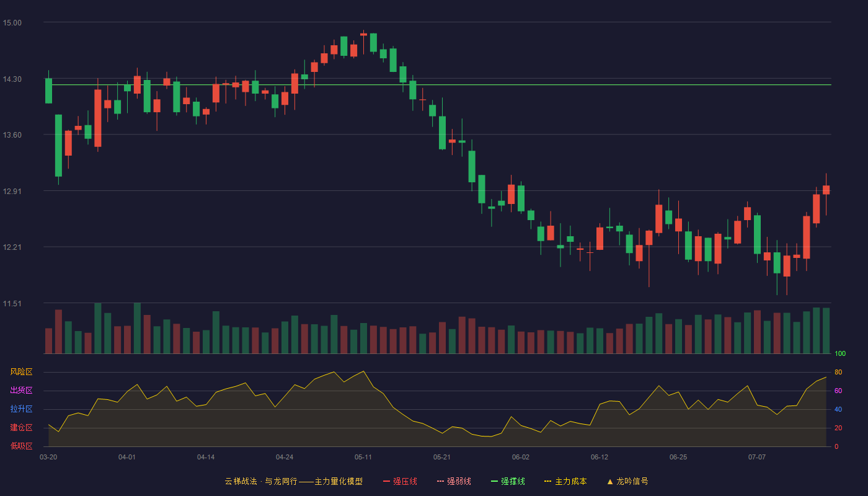This screenshot has height=496, width=868.
Task: Click the 龙吟信号 triangle legend icon
Action: point(610,481)
